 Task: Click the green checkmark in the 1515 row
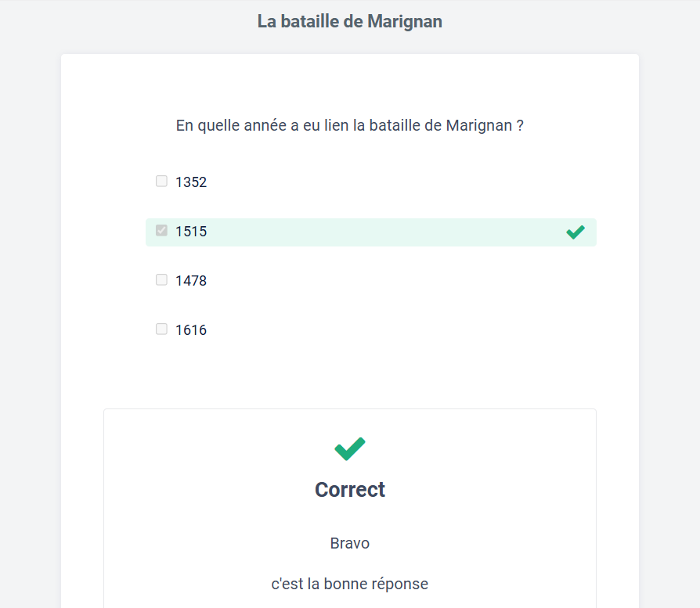pos(576,232)
